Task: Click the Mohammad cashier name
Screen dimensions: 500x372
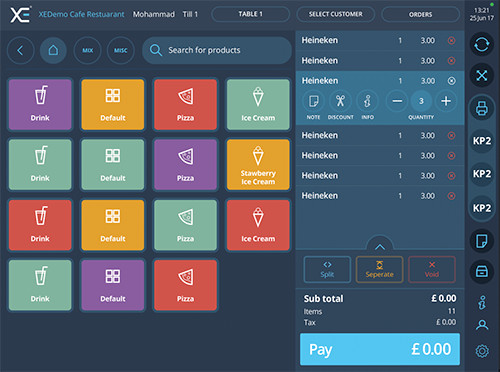Action: (154, 14)
